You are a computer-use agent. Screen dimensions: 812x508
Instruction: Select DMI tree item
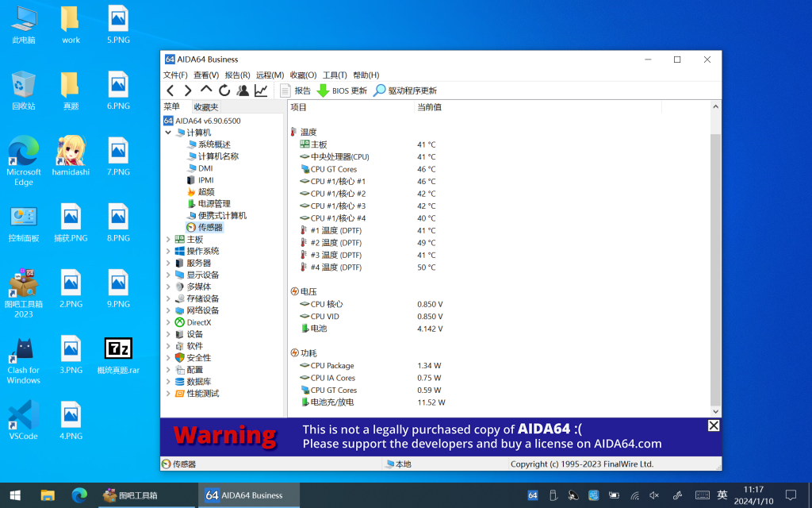point(200,168)
